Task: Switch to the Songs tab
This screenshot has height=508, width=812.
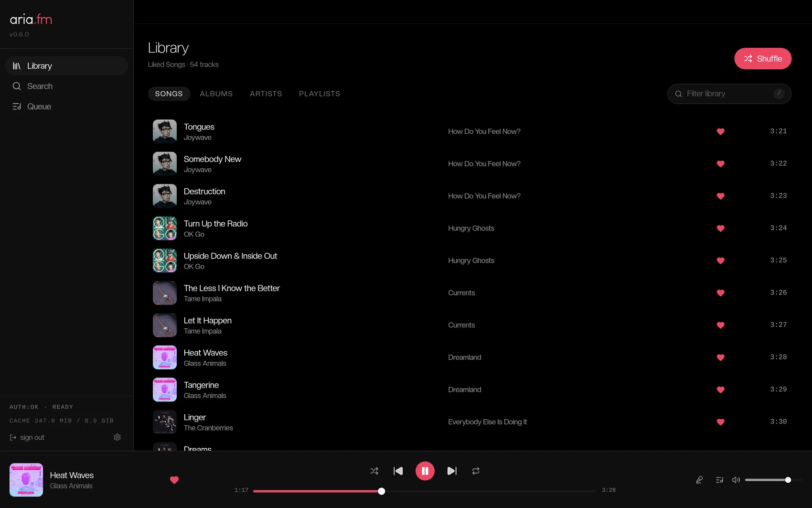Action: click(169, 94)
